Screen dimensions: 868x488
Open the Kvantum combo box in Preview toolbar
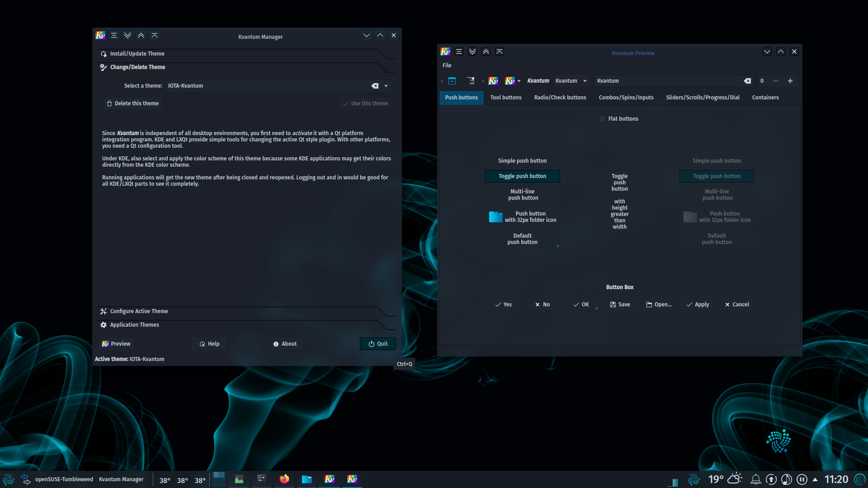click(x=571, y=81)
